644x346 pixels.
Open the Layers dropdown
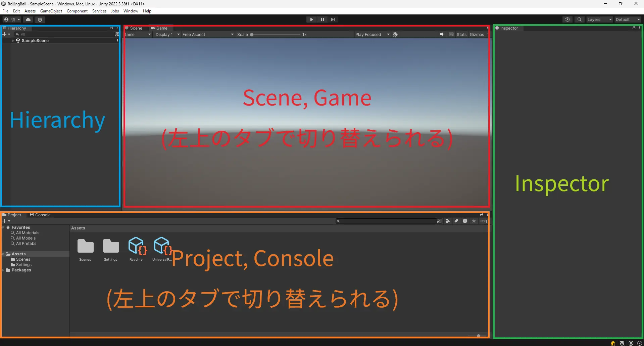click(599, 19)
